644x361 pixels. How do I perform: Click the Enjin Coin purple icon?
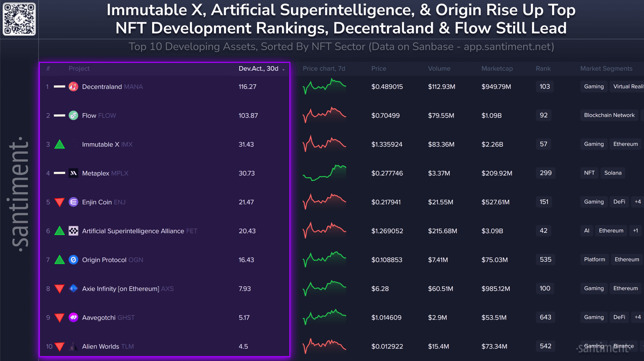pos(73,202)
